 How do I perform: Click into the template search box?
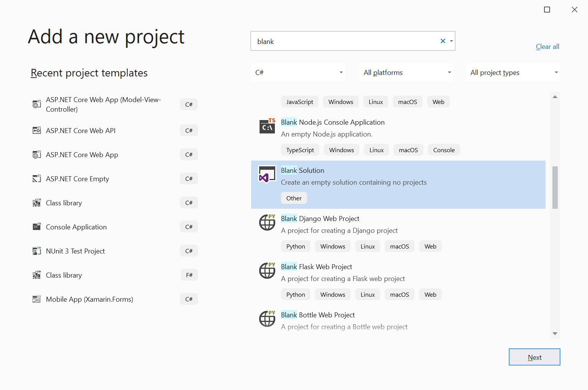[345, 41]
